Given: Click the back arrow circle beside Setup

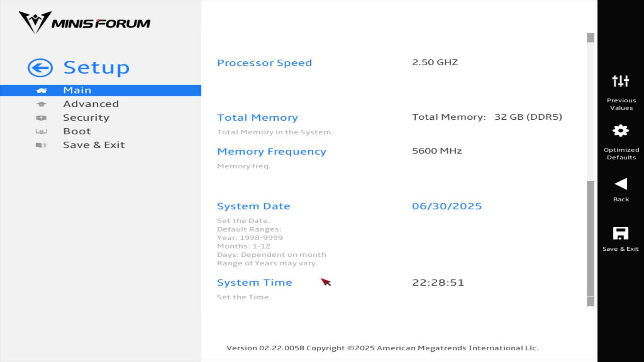Looking at the screenshot, I should point(40,68).
